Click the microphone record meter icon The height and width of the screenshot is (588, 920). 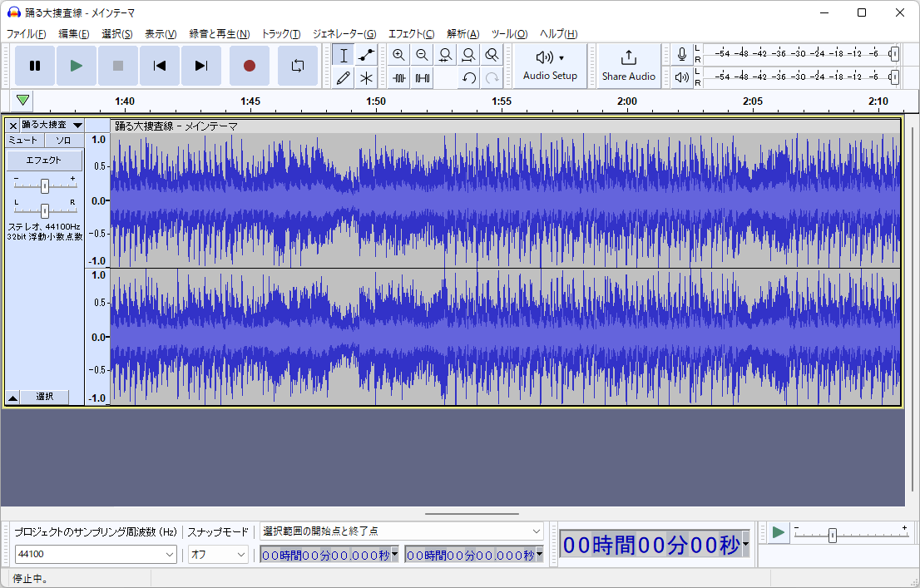(x=682, y=55)
